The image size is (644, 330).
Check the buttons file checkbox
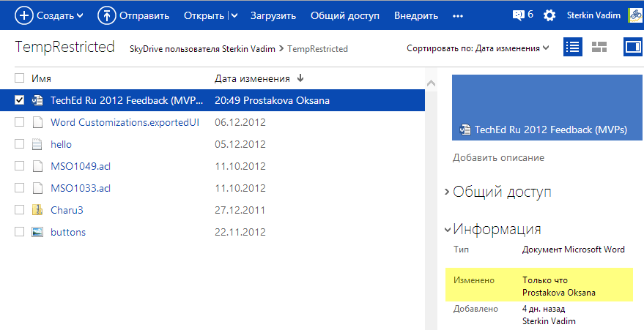[19, 232]
